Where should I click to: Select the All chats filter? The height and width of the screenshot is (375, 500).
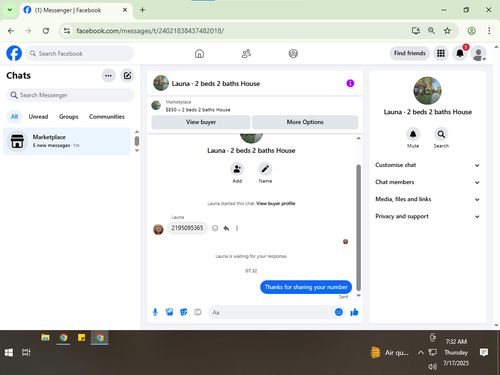pos(14,117)
